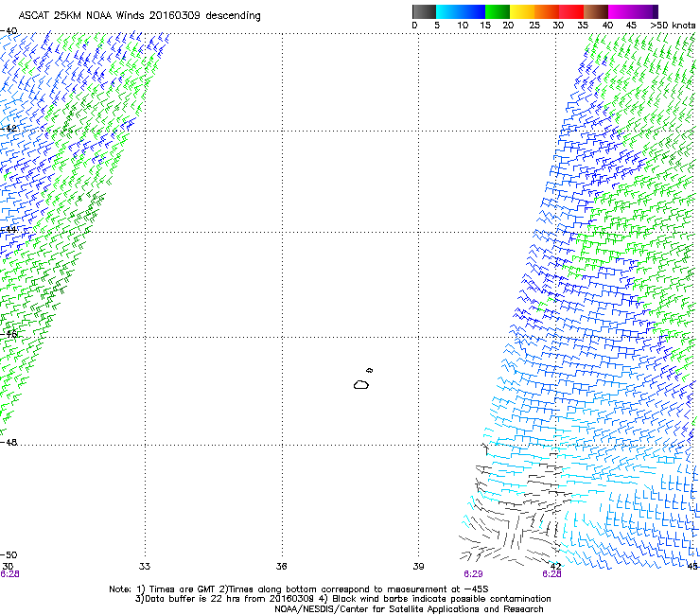
Task: Click the purple time stamp under longitude 42
Action: point(551,574)
